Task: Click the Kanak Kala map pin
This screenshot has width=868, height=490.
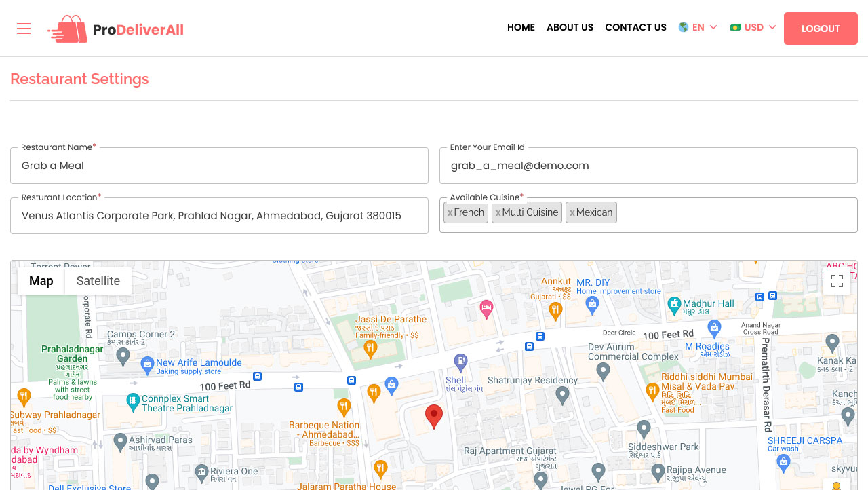Action: [x=832, y=343]
